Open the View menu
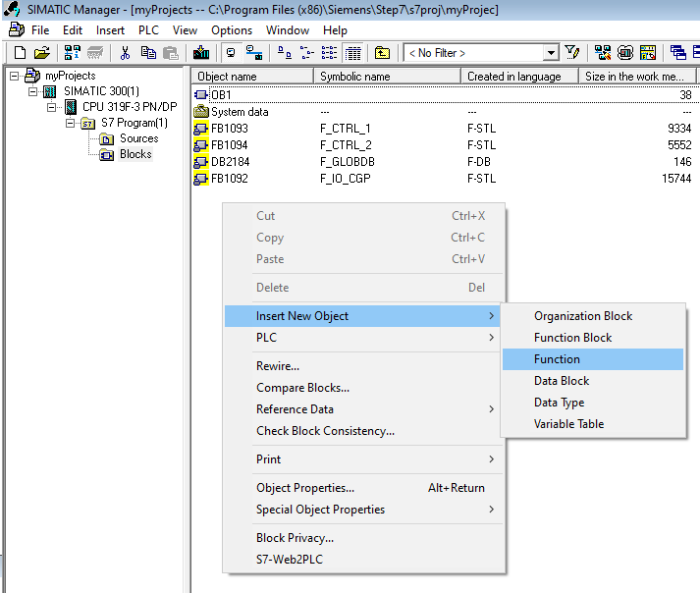700x593 pixels. [x=185, y=30]
